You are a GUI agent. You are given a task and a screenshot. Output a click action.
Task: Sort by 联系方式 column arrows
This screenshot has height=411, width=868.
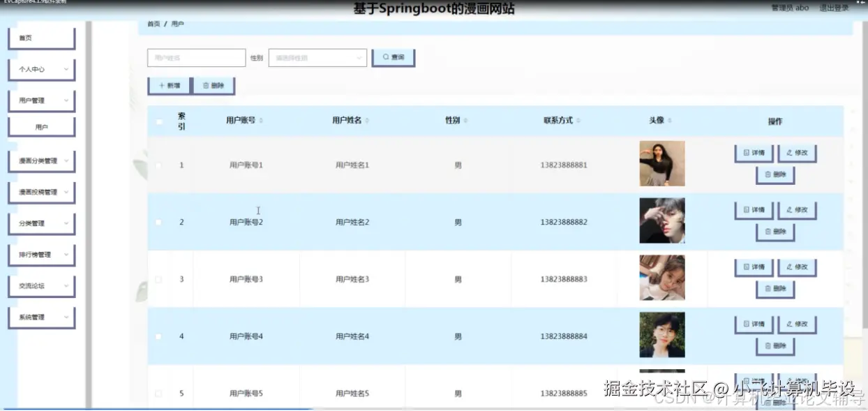pyautogui.click(x=578, y=121)
